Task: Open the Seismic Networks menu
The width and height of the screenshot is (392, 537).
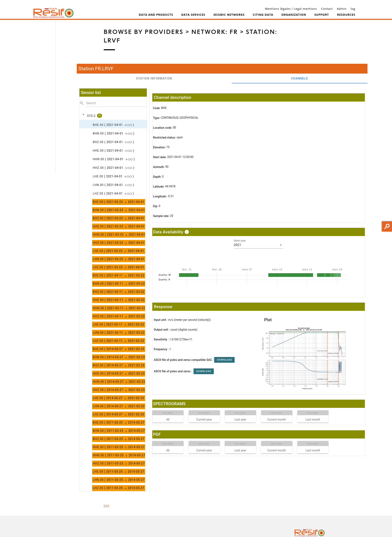Action: pyautogui.click(x=229, y=15)
